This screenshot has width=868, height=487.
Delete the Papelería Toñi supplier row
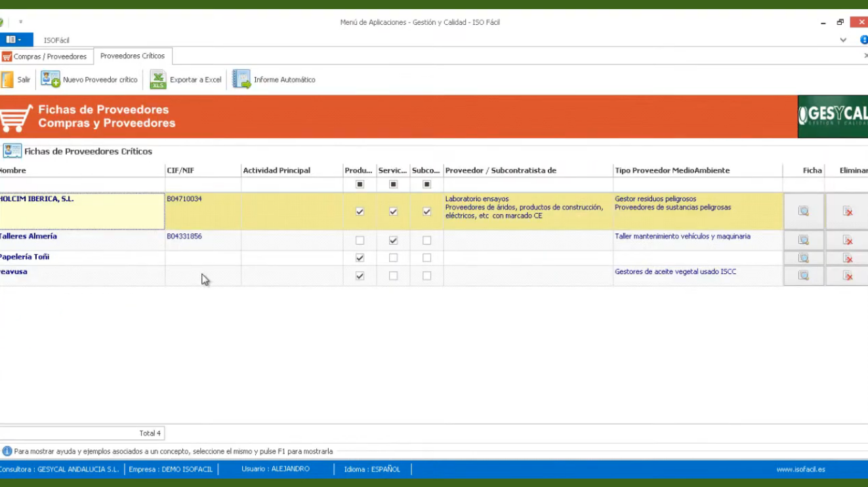click(847, 258)
